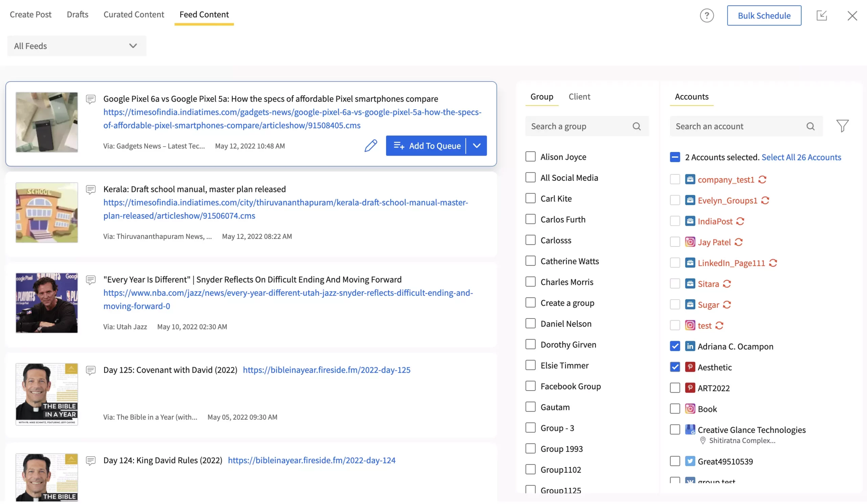Image resolution: width=867 pixels, height=504 pixels.
Task: Click the Google Pixel phones thumbnail
Action: 46,122
